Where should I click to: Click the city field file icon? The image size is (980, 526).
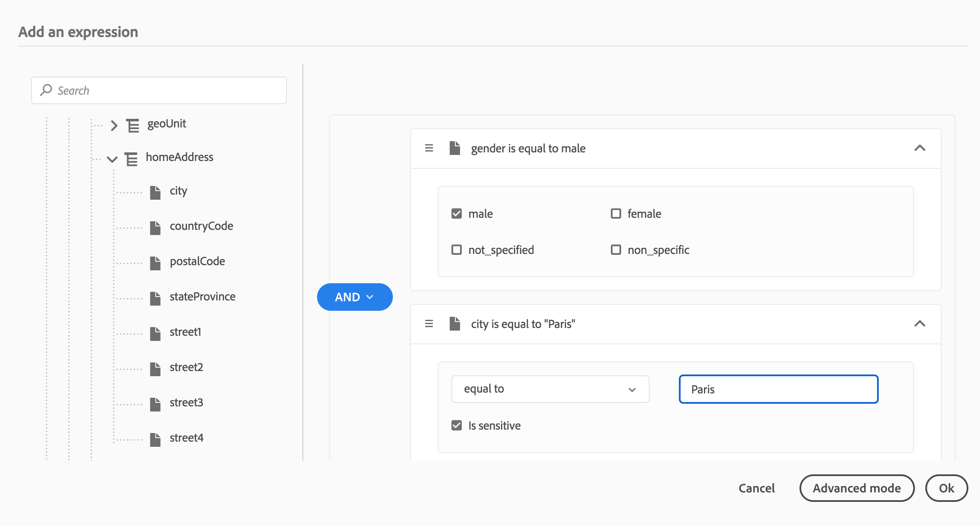[155, 192]
